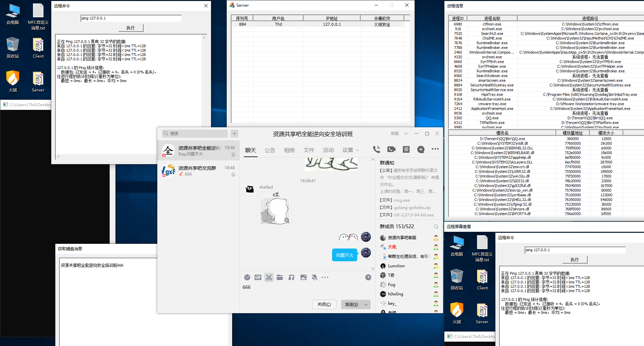Click the 关闭(C) button in chat
Image resolution: width=644 pixels, height=346 pixels.
324,304
